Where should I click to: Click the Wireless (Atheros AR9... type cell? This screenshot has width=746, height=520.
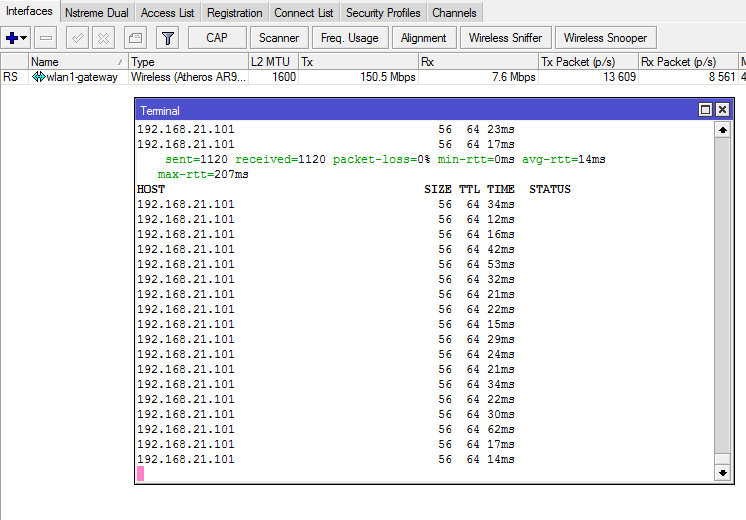[x=188, y=77]
